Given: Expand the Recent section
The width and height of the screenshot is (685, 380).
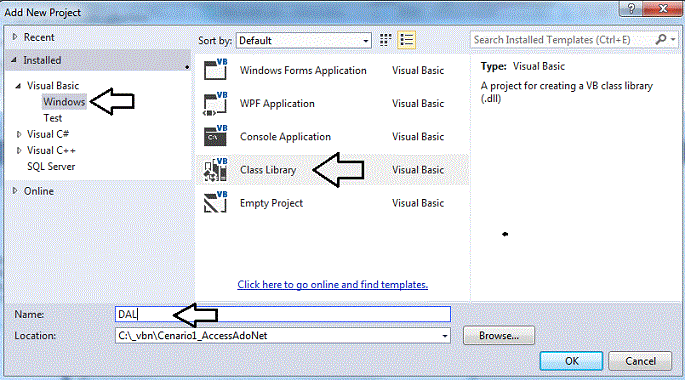Looking at the screenshot, I should click(15, 37).
